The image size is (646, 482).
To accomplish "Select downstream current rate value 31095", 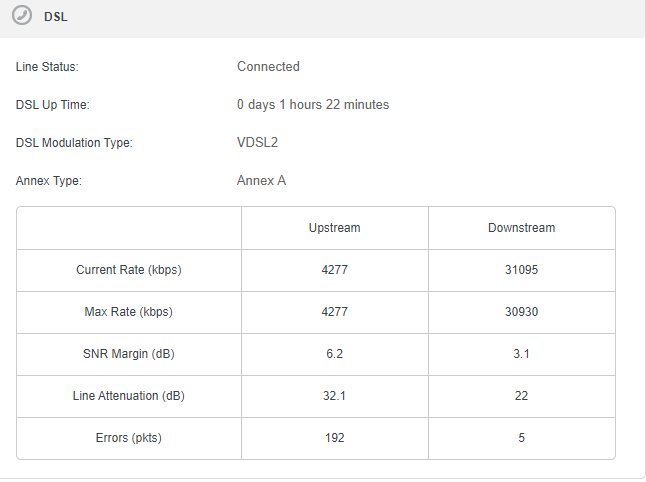I will pos(521,270).
